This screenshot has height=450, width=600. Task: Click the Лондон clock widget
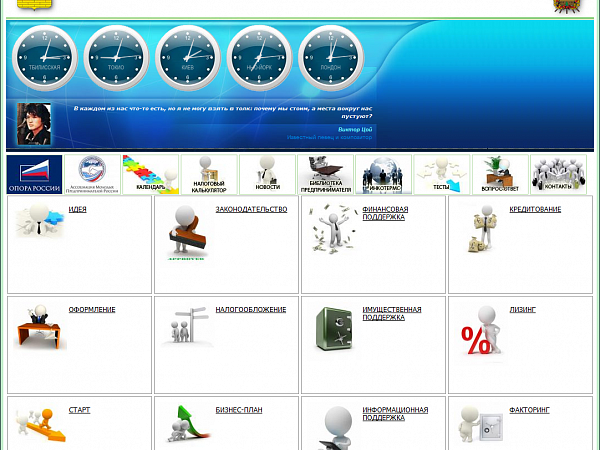tap(331, 57)
